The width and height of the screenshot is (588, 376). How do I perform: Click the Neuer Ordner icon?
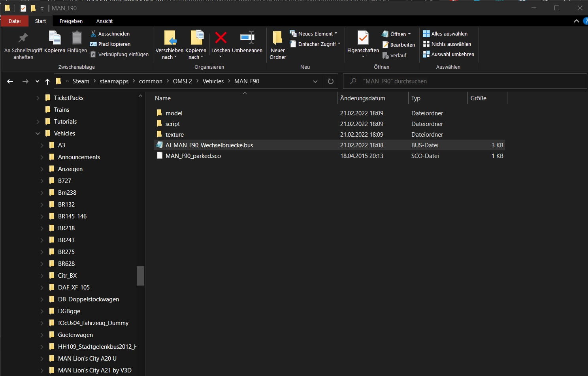(277, 38)
